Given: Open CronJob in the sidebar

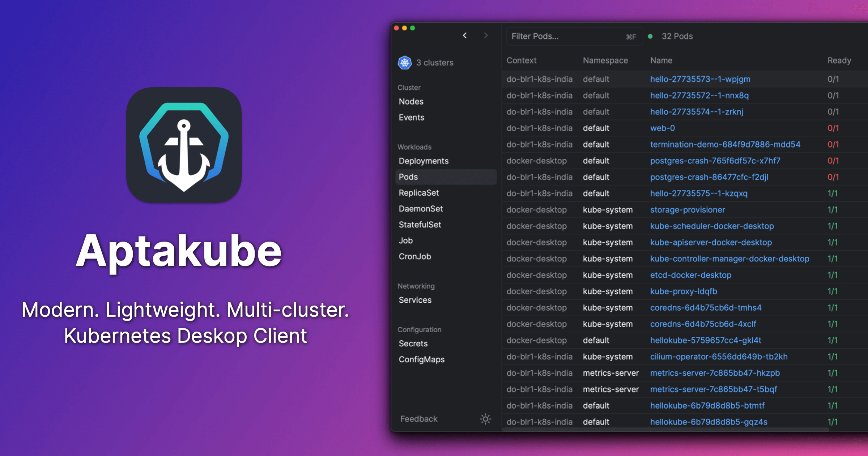Looking at the screenshot, I should pos(415,256).
